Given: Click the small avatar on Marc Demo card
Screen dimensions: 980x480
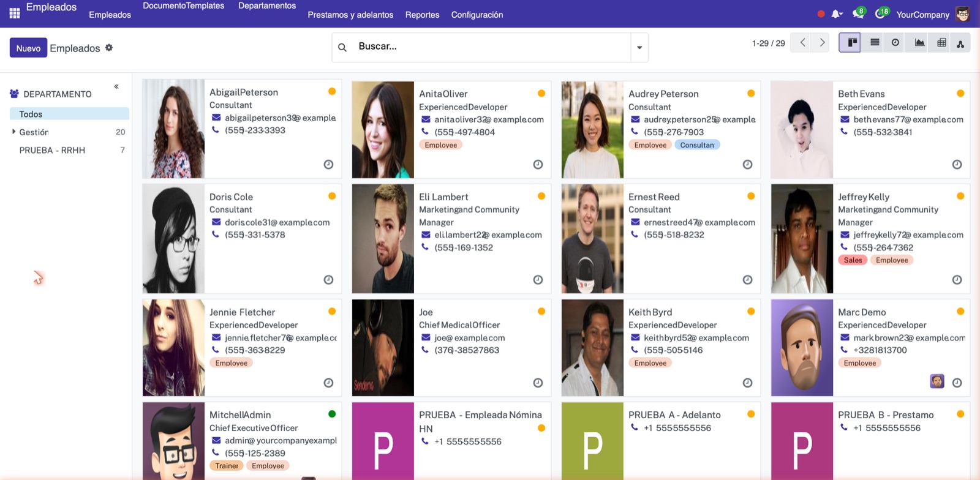Looking at the screenshot, I should click(x=937, y=381).
